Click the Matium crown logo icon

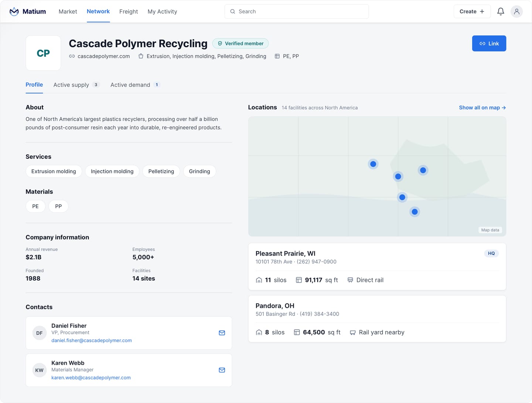(x=14, y=11)
